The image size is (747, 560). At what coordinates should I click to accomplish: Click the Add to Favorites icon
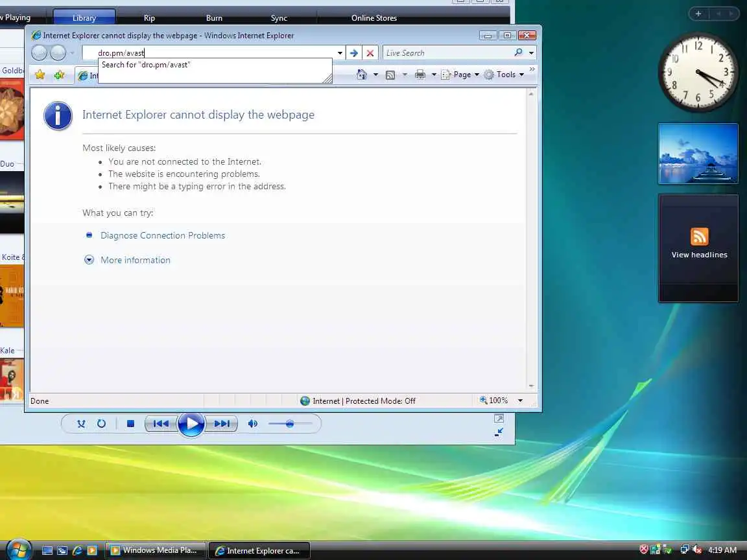click(x=59, y=75)
